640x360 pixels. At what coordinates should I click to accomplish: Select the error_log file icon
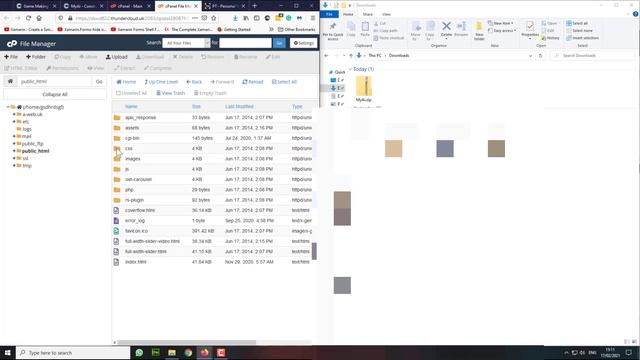[116, 221]
